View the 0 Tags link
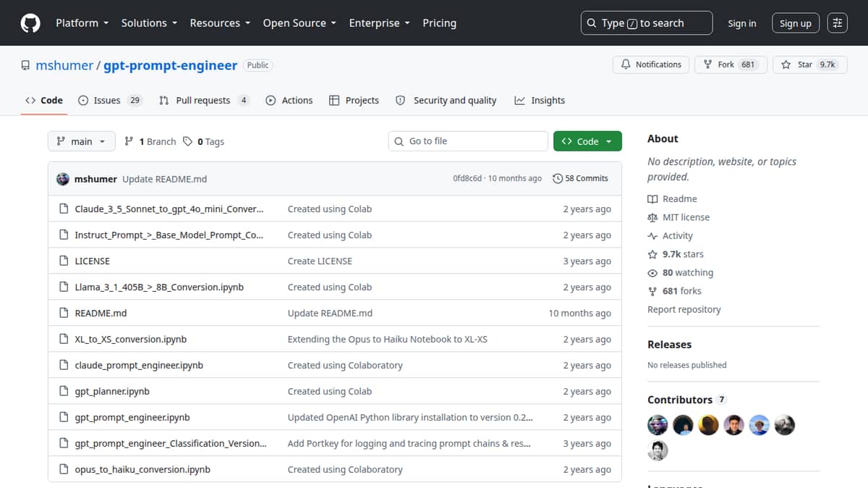This screenshot has width=868, height=488. pos(204,141)
